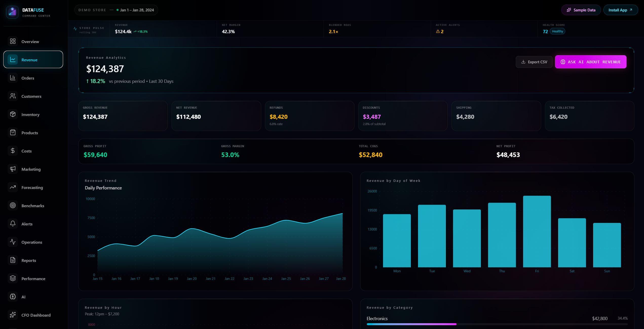The image size is (644, 329).
Task: Click the Benchmarks target icon
Action: 13,205
